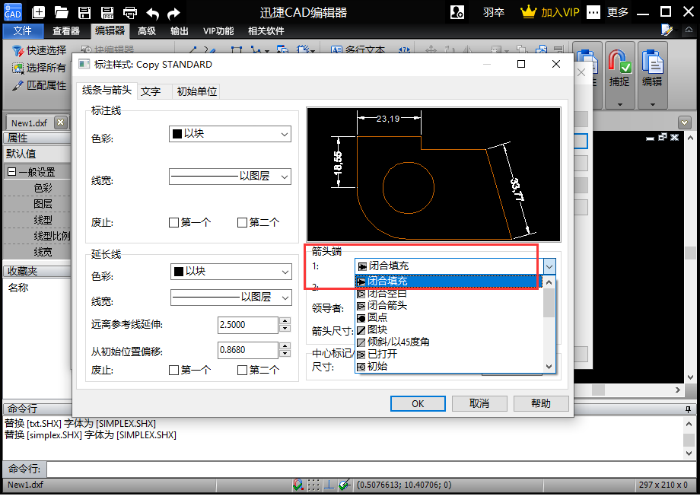This screenshot has height=495, width=700.
Task: Click the crown Join VIP icon
Action: coord(528,12)
